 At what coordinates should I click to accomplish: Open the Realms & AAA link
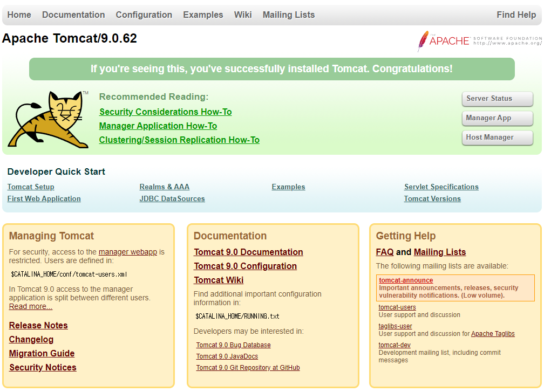coord(165,187)
